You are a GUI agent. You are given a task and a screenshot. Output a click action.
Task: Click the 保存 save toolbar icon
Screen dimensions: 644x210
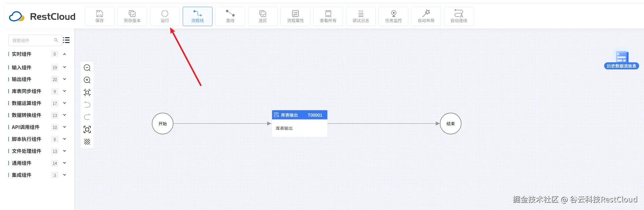[100, 16]
